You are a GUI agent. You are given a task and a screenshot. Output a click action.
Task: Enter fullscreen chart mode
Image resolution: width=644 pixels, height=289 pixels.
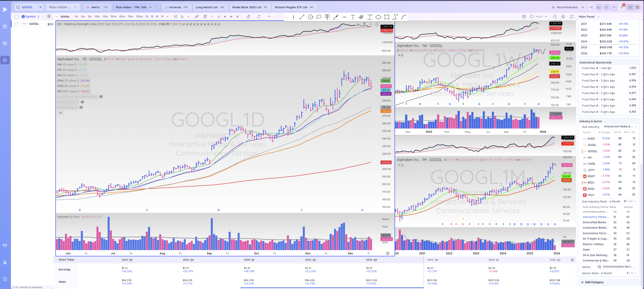(x=572, y=17)
